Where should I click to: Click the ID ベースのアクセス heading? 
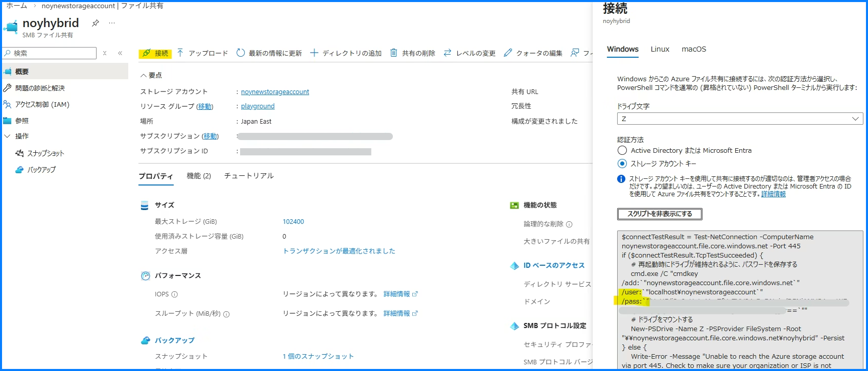click(x=554, y=265)
